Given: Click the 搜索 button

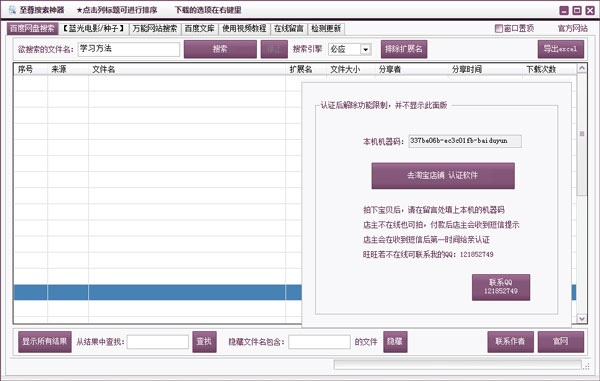Looking at the screenshot, I should pos(220,49).
